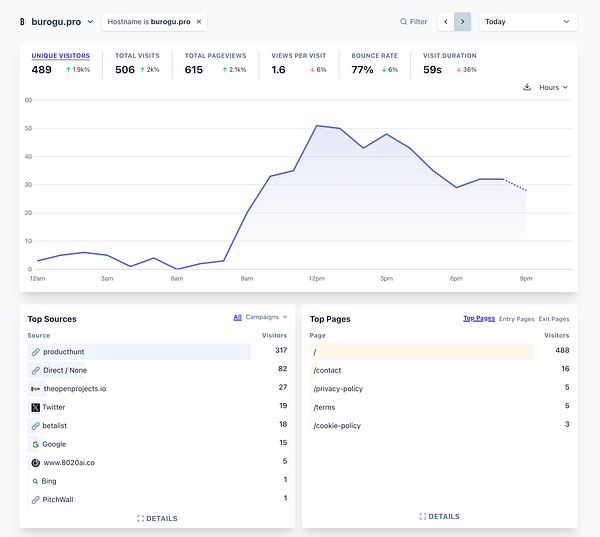Open the Today date range dropdown
The height and width of the screenshot is (537, 600).
click(527, 21)
